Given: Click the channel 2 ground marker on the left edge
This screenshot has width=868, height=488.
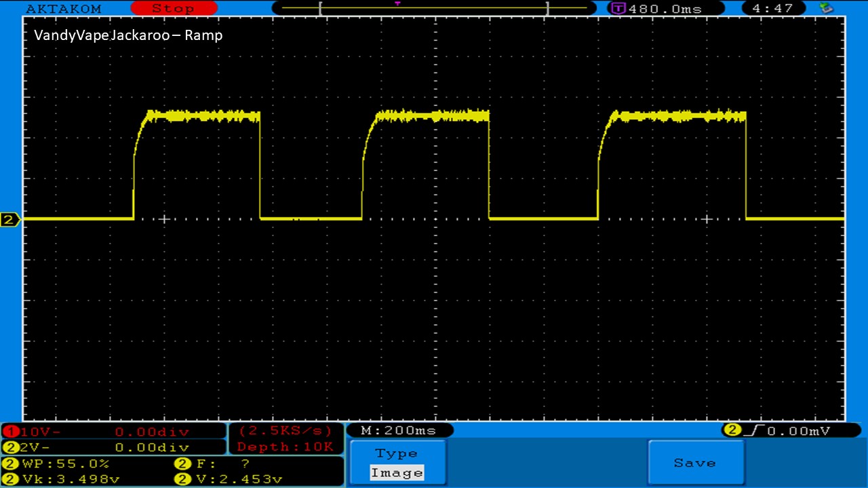Looking at the screenshot, I should click(x=10, y=219).
